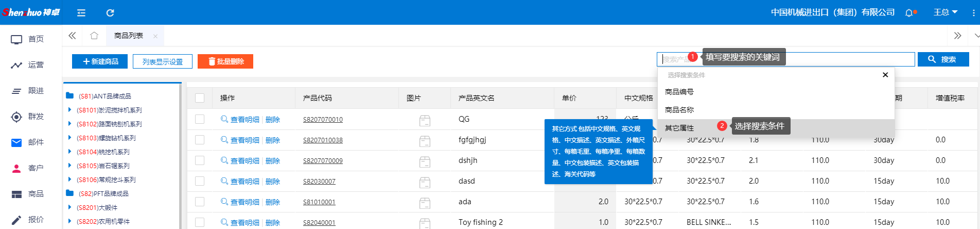Tick the checkbox for row S8207070010
980x229 pixels.
(200, 119)
